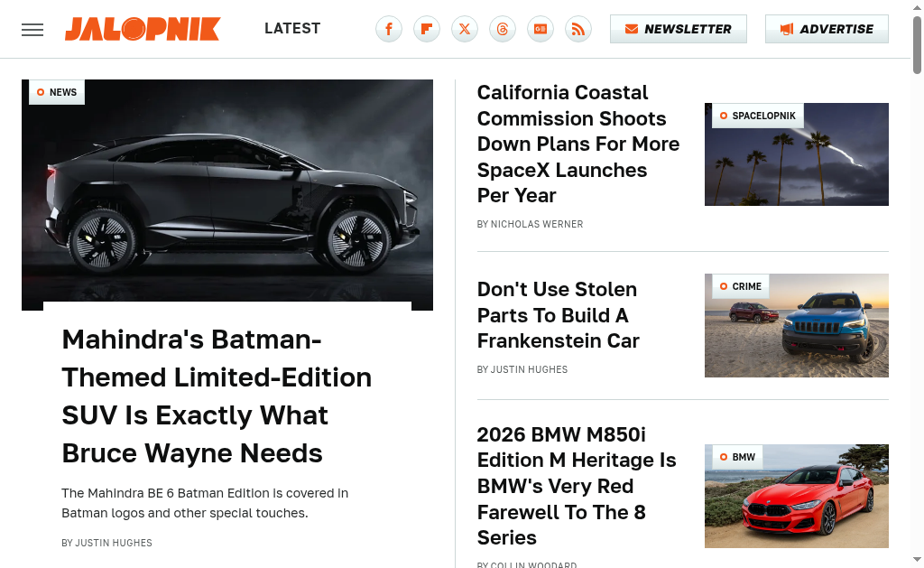Click the NEWS category tag
Image resolution: width=924 pixels, height=568 pixels.
pyautogui.click(x=57, y=92)
